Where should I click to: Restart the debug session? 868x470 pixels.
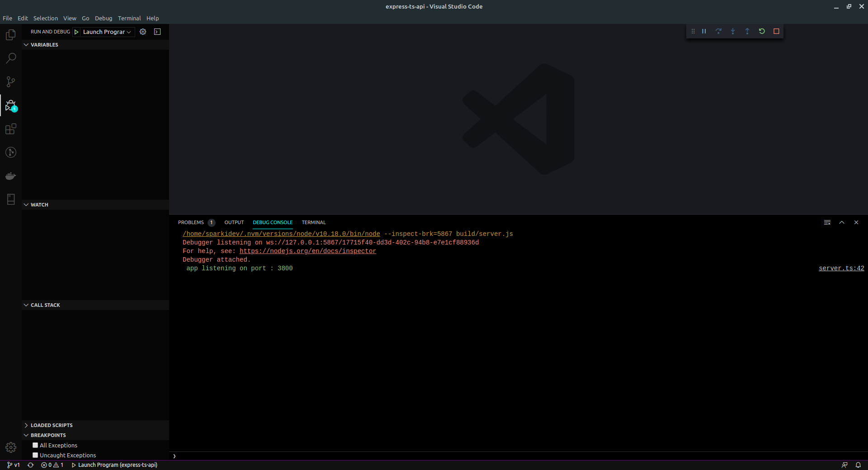[x=762, y=31]
